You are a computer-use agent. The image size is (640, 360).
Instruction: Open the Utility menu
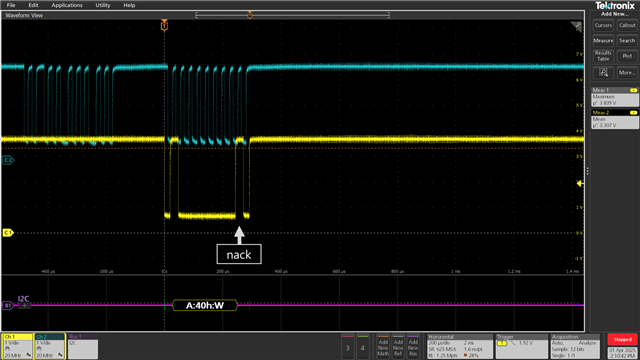click(x=103, y=5)
